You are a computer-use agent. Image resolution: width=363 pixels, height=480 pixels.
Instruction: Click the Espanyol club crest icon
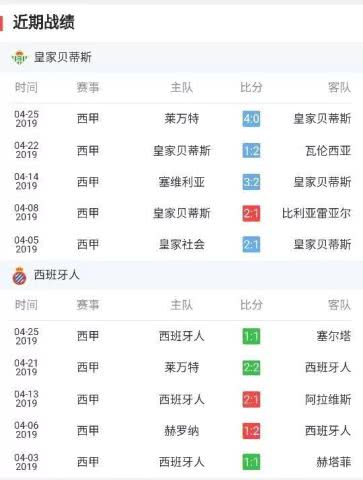point(19,276)
